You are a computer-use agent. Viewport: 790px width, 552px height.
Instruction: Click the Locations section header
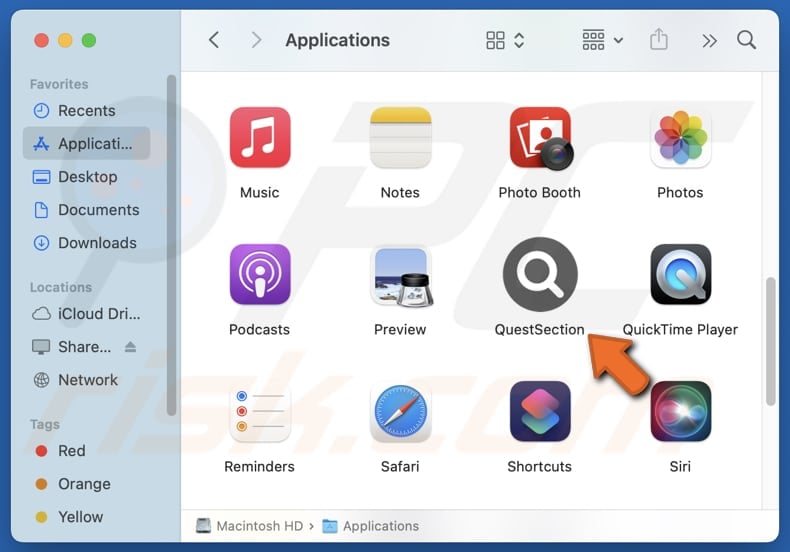(60, 287)
